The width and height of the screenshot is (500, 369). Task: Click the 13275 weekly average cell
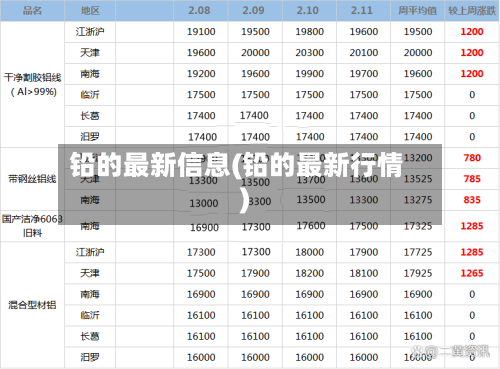pos(418,200)
